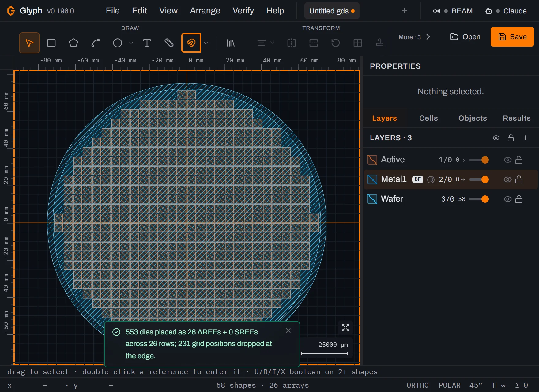Toggle visibility of all layers
The image size is (539, 392).
click(496, 138)
